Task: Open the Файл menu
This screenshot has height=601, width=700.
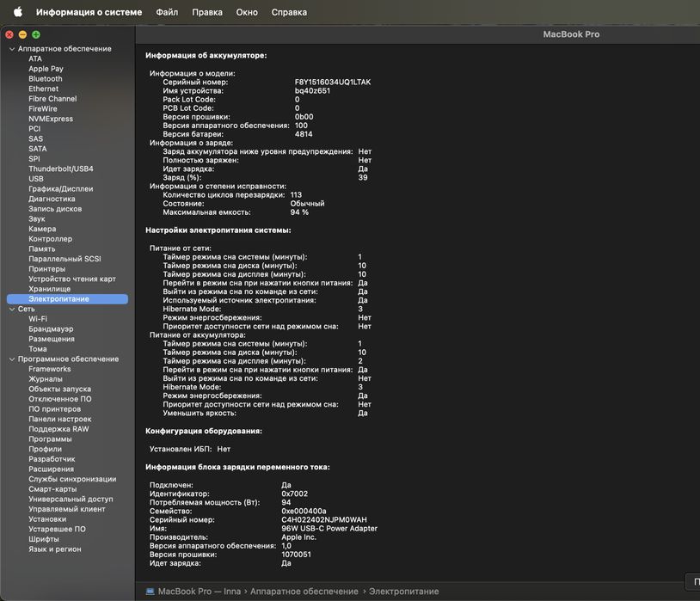Action: point(167,12)
